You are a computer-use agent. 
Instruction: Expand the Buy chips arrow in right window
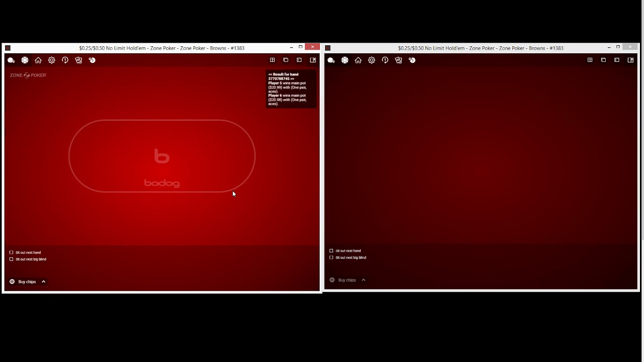tap(363, 280)
